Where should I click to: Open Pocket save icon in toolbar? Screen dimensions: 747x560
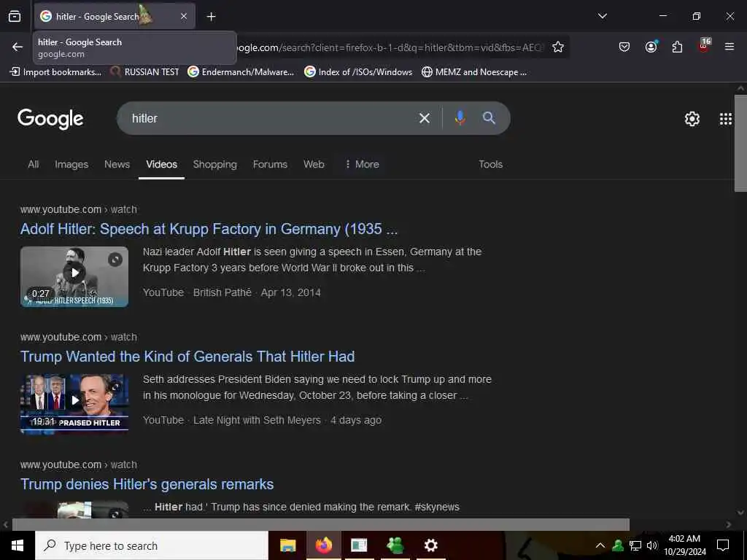(624, 47)
